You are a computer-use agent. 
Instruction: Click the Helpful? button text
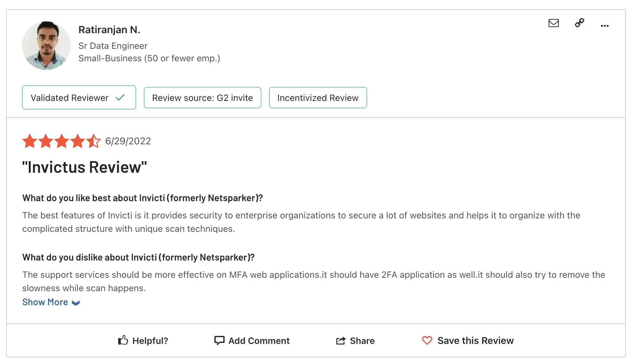[150, 341]
